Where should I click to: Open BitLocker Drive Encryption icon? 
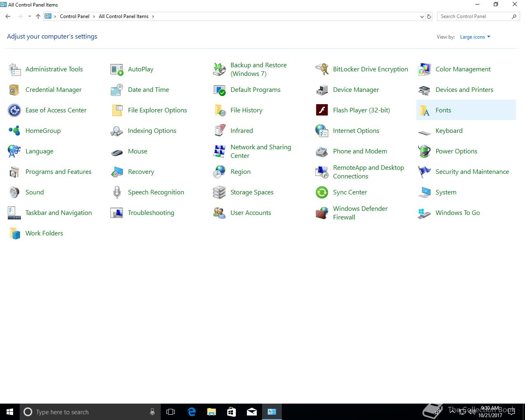click(322, 69)
